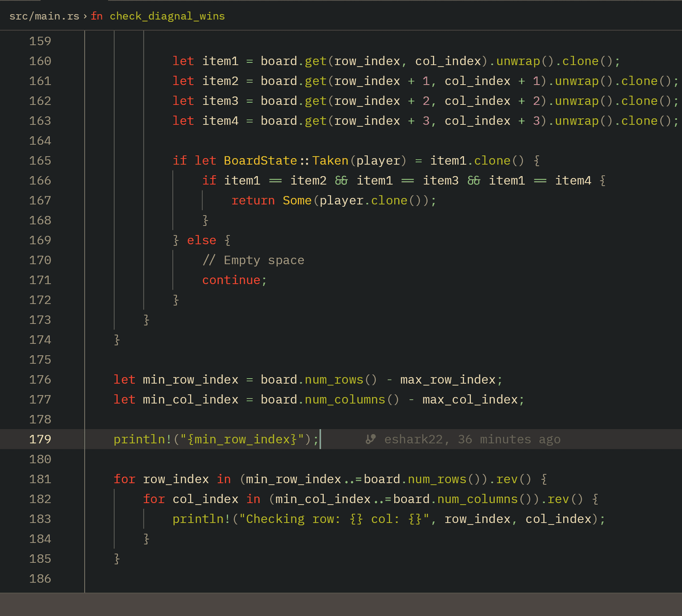Click the 'let item2' declaration line
The width and height of the screenshot is (682, 616).
[426, 81]
